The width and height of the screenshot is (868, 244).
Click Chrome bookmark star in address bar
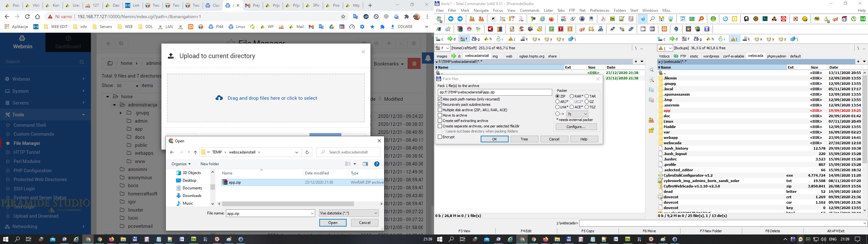click(x=343, y=17)
